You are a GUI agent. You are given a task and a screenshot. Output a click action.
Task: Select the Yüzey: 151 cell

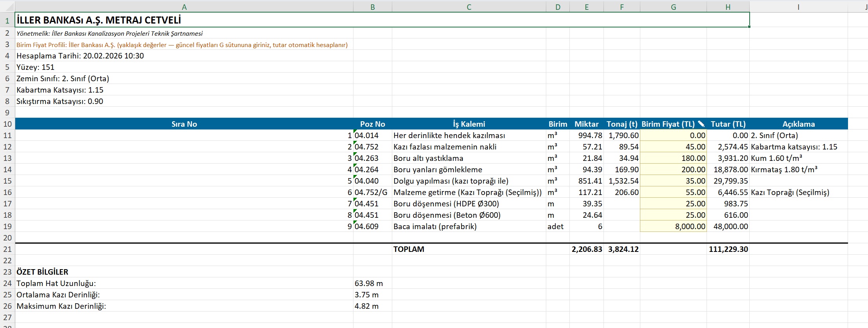tap(184, 67)
